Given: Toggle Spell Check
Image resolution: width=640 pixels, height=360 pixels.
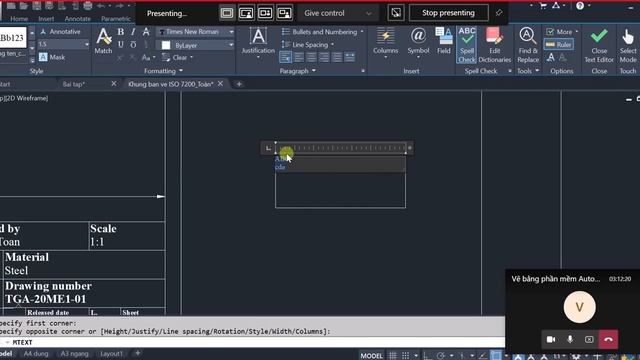Looking at the screenshot, I should pyautogui.click(x=467, y=45).
